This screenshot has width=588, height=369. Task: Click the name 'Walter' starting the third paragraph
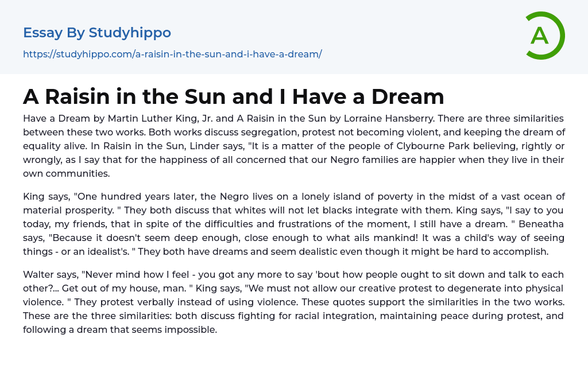(x=38, y=274)
